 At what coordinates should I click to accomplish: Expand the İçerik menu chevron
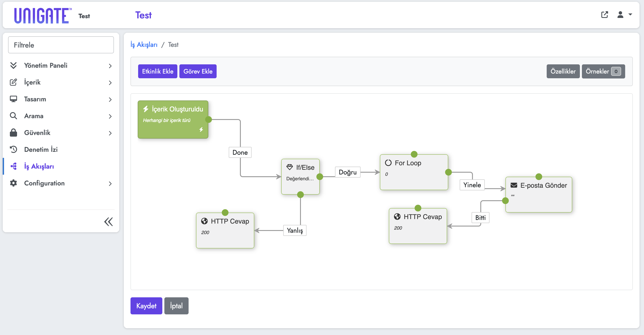pyautogui.click(x=110, y=83)
